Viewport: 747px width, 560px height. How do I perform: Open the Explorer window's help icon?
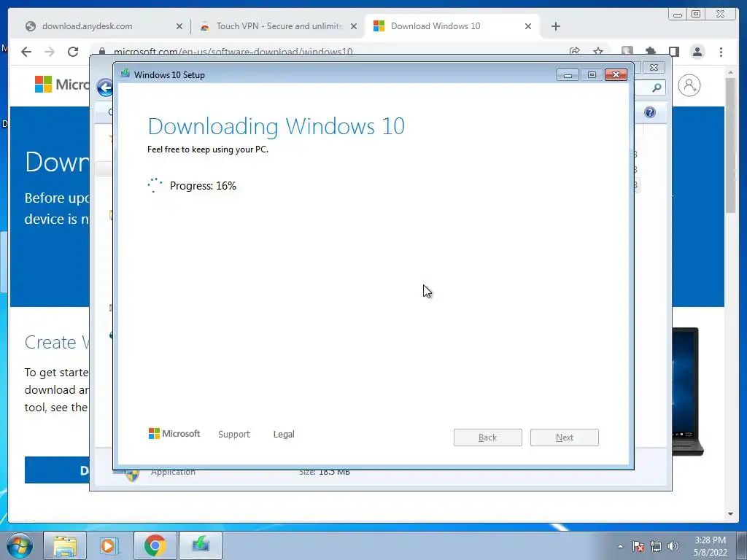(650, 112)
